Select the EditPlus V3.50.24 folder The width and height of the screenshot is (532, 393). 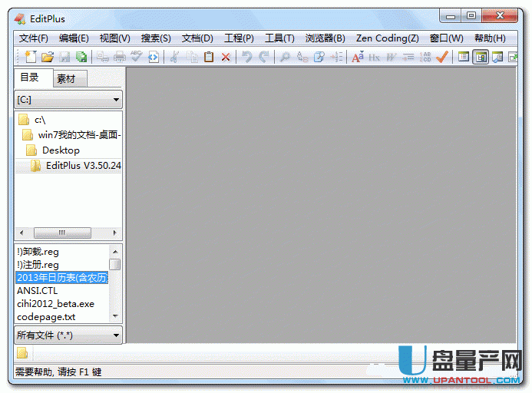pos(83,166)
